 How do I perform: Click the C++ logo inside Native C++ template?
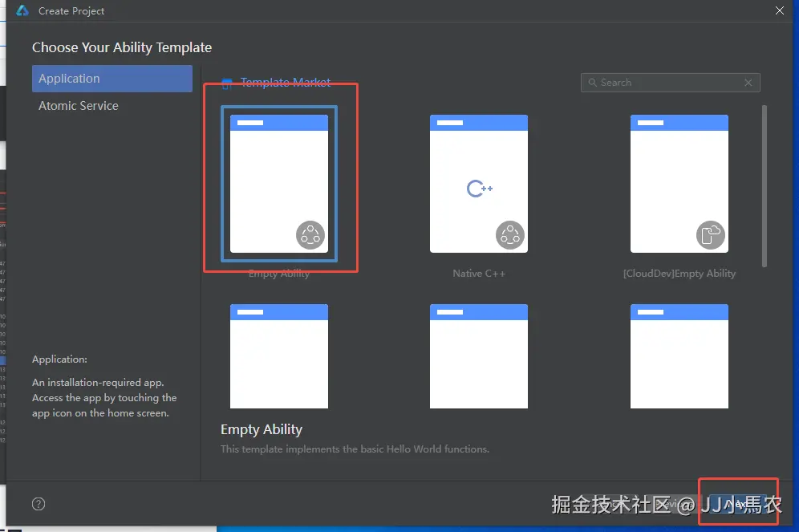click(479, 188)
